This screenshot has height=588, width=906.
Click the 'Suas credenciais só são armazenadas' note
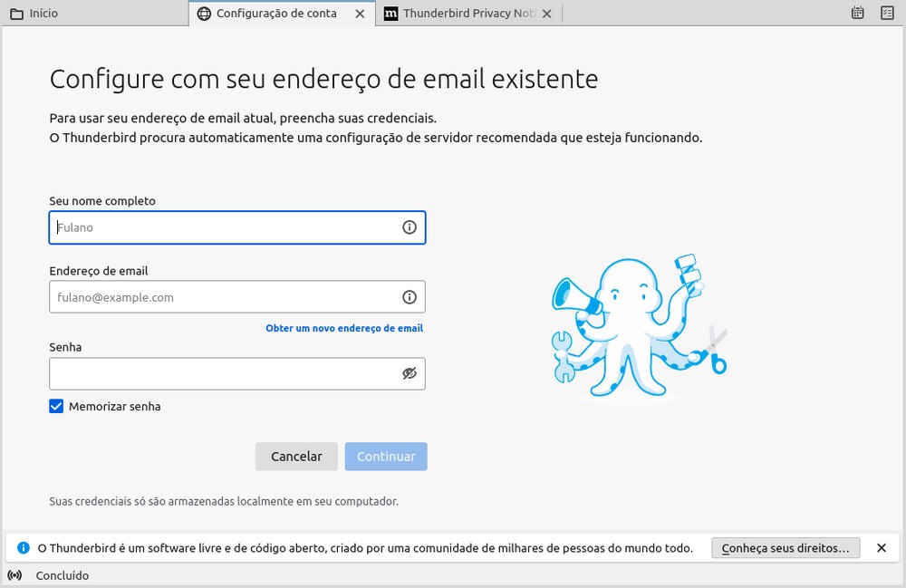point(224,501)
